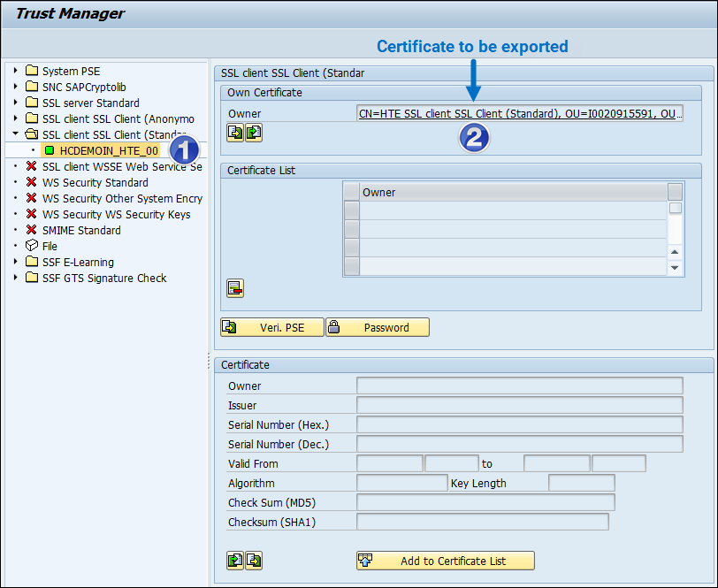Click the green status icon beside HCDEMOIN_HTE_00

click(50, 150)
